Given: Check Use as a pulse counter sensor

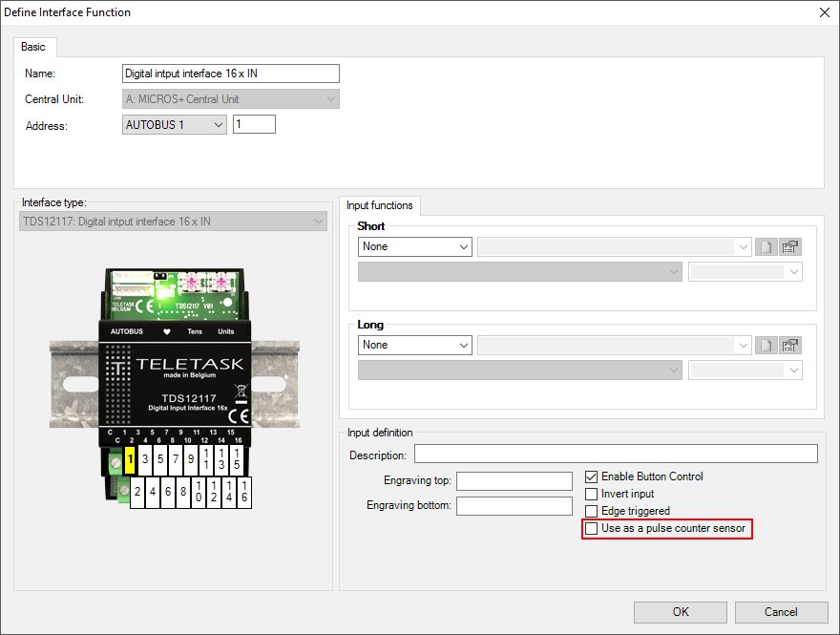Looking at the screenshot, I should click(x=592, y=528).
